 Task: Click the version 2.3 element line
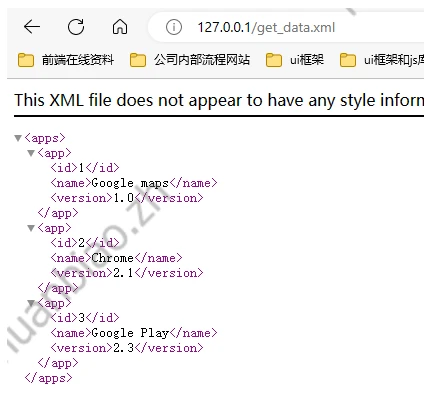(127, 348)
